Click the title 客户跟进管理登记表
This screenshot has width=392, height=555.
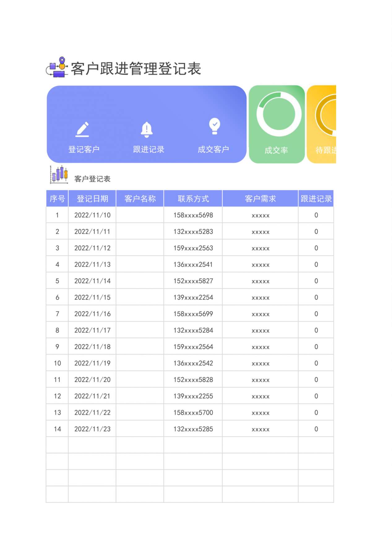coord(136,68)
